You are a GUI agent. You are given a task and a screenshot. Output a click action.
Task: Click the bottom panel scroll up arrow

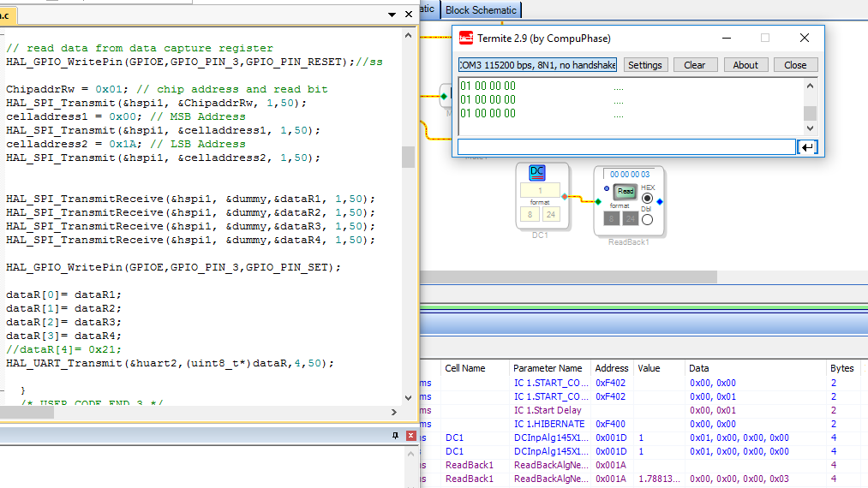(410, 454)
